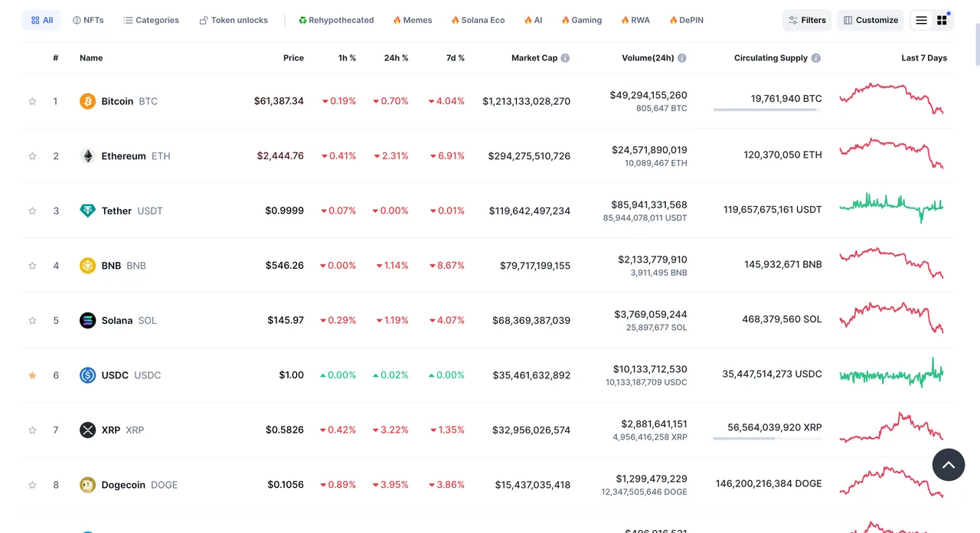Screen dimensions: 980x533
Task: Open the Filters panel
Action: point(807,20)
